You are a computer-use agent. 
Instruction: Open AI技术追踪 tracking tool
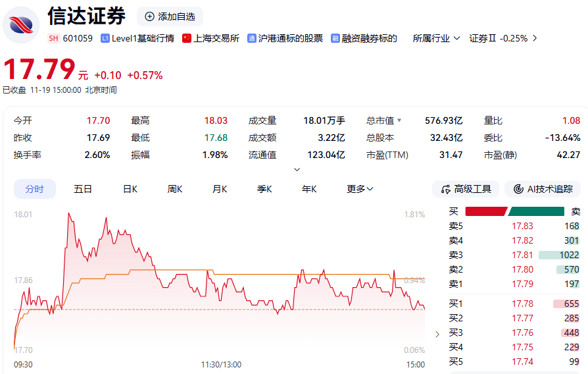point(543,189)
